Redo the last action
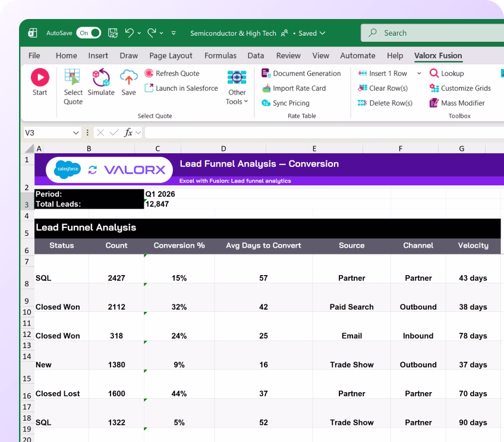The width and height of the screenshot is (504, 442). click(x=152, y=33)
